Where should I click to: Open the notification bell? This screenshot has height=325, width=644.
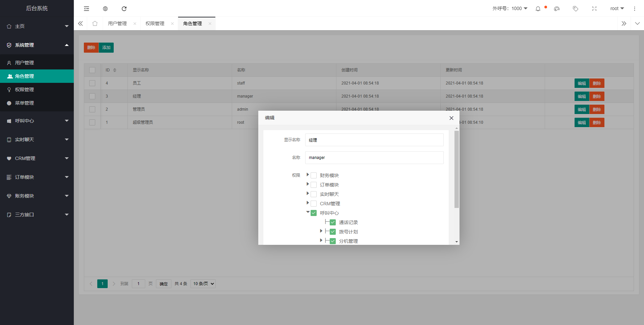[x=538, y=9]
